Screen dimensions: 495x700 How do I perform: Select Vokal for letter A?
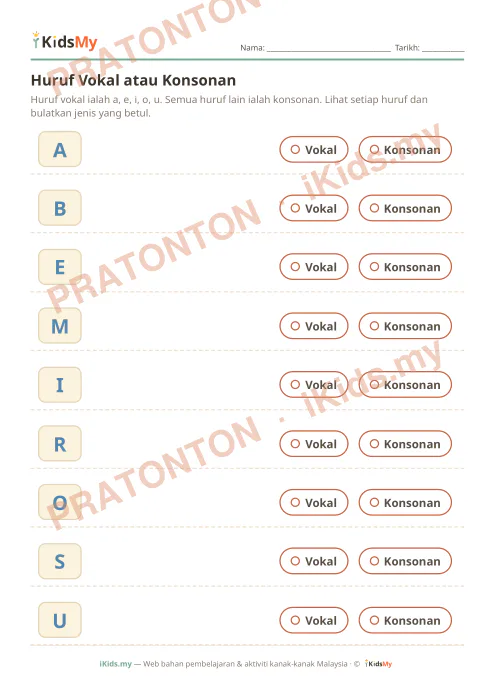tap(314, 150)
